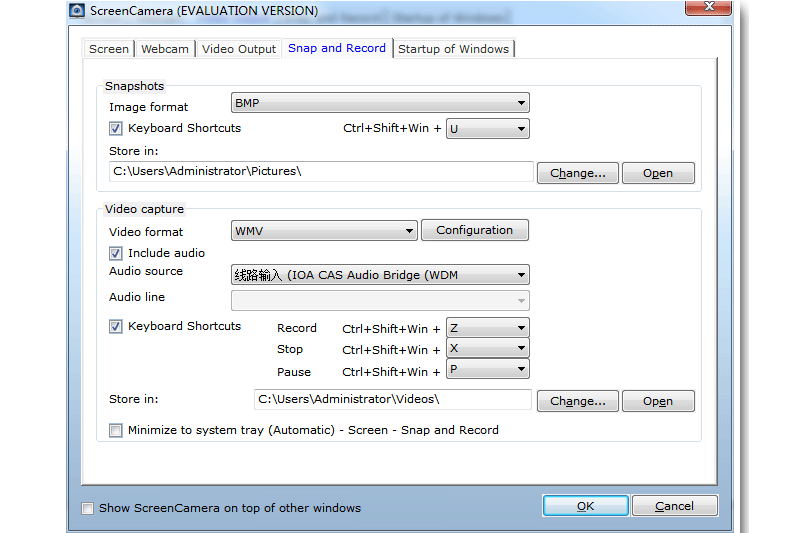800x533 pixels.
Task: Toggle Video capture Keyboard Shortcuts checkbox
Action: 116,326
